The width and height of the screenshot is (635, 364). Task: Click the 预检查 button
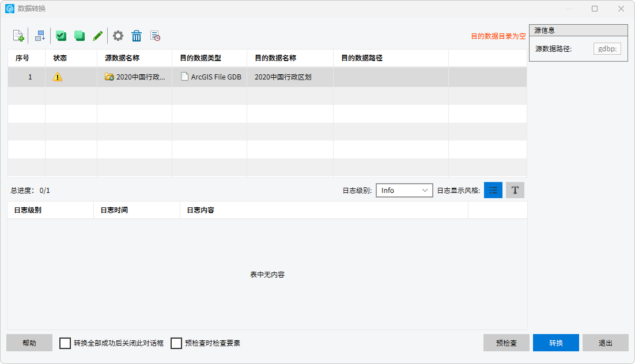[506, 343]
